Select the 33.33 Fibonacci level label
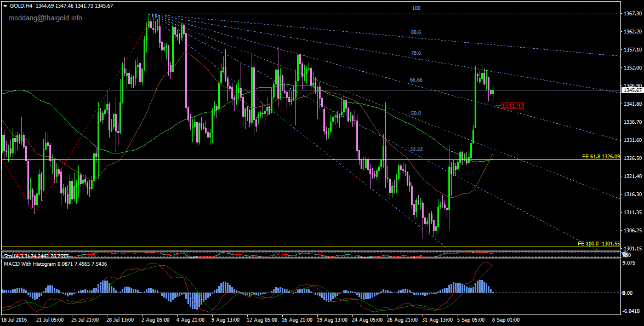 click(416, 149)
